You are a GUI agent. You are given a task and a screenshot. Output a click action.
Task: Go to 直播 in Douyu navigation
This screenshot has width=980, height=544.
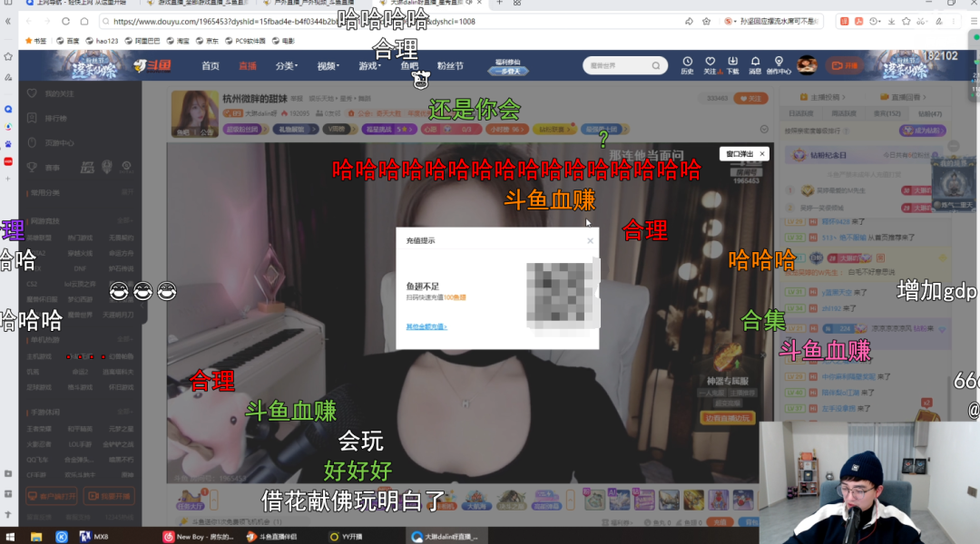click(248, 65)
